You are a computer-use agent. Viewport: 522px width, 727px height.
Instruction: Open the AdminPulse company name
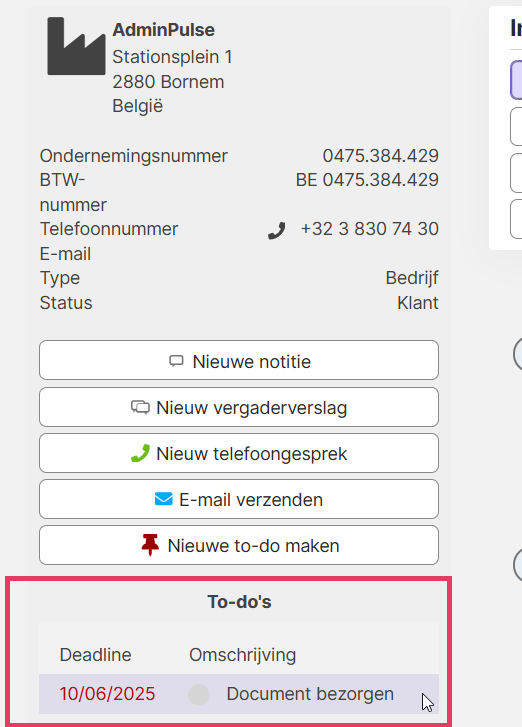164,30
